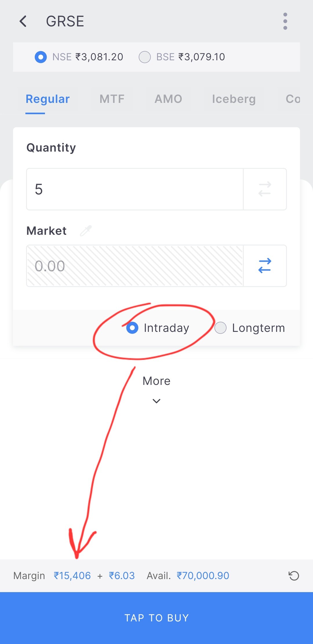The image size is (313, 644).
Task: Toggle market/limit with blue swap arrows
Action: click(265, 266)
